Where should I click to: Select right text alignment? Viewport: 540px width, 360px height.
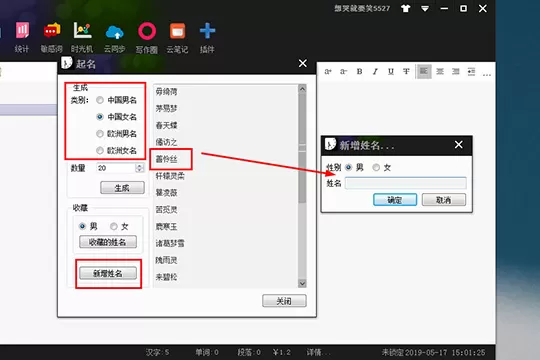pyautogui.click(x=456, y=71)
